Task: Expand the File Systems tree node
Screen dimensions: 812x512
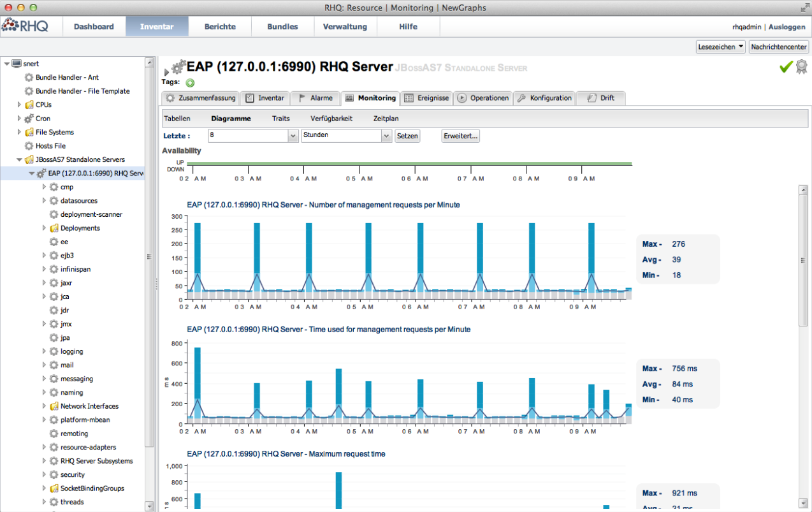Action: [x=19, y=133]
